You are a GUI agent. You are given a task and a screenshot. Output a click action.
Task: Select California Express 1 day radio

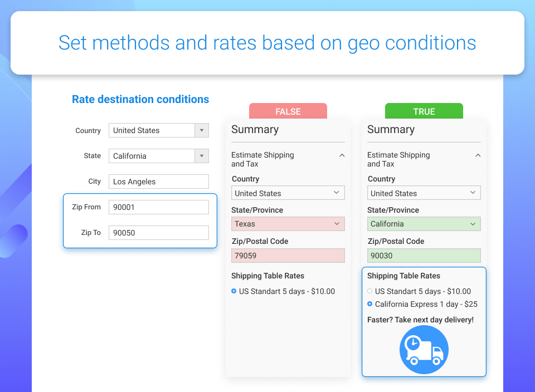point(370,304)
